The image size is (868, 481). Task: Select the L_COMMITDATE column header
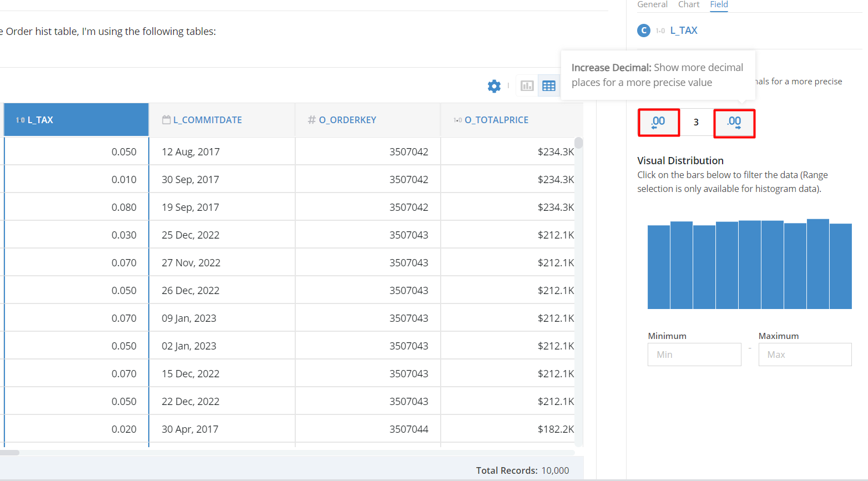pos(222,120)
